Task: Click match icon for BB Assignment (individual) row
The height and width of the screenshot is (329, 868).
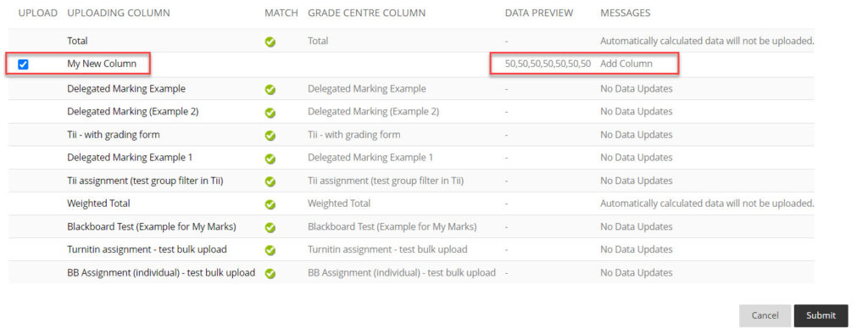Action: [270, 273]
